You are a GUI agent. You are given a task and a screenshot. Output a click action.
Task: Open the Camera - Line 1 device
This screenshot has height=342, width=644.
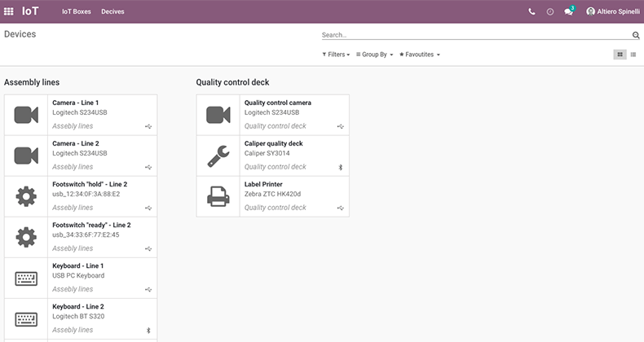pyautogui.click(x=81, y=115)
